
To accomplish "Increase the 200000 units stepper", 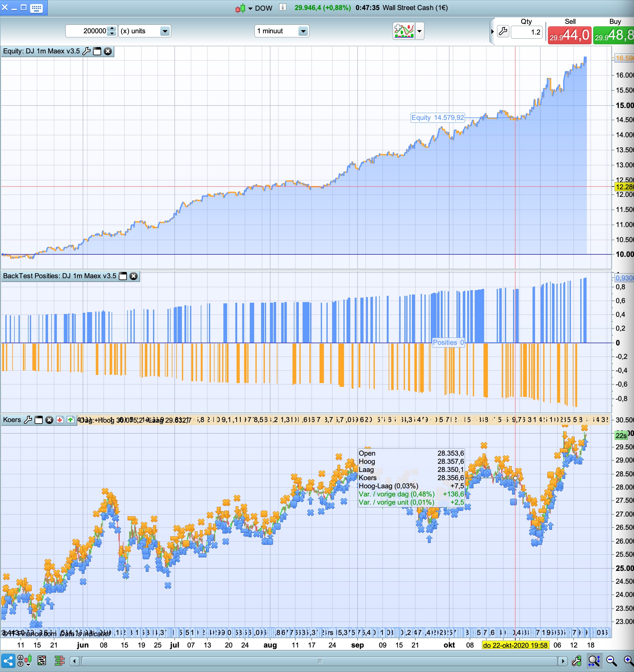I will click(x=112, y=28).
